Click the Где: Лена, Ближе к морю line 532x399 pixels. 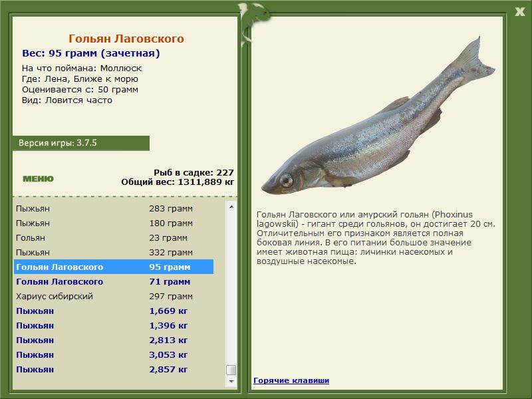pos(80,79)
